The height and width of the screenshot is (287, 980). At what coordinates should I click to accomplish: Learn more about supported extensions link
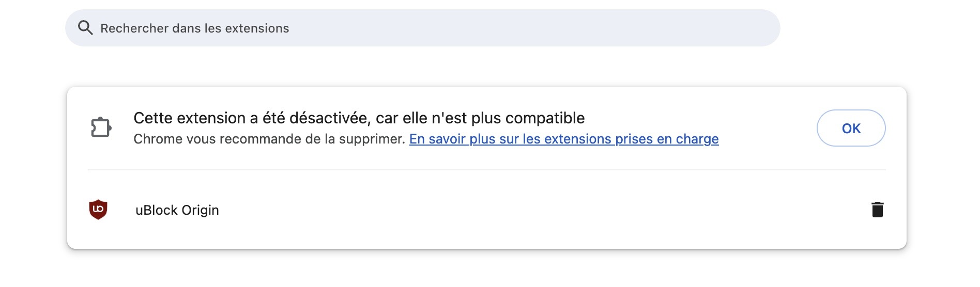pos(564,139)
